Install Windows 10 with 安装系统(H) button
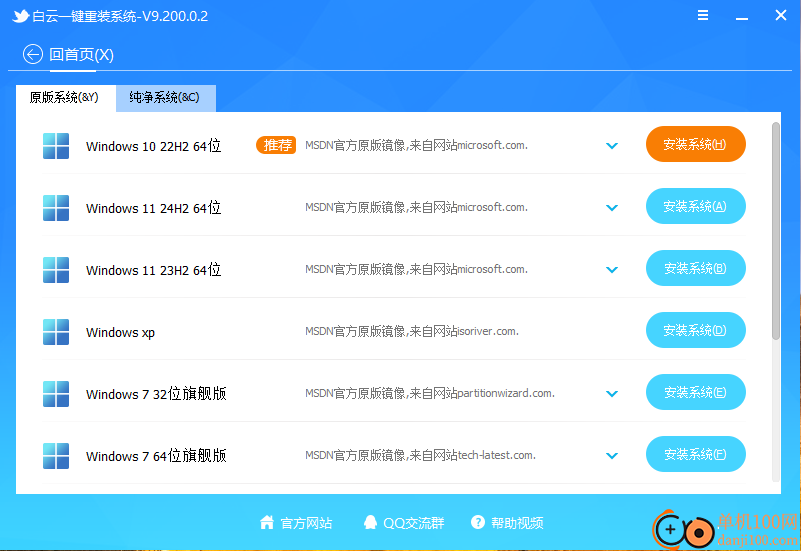 point(696,145)
